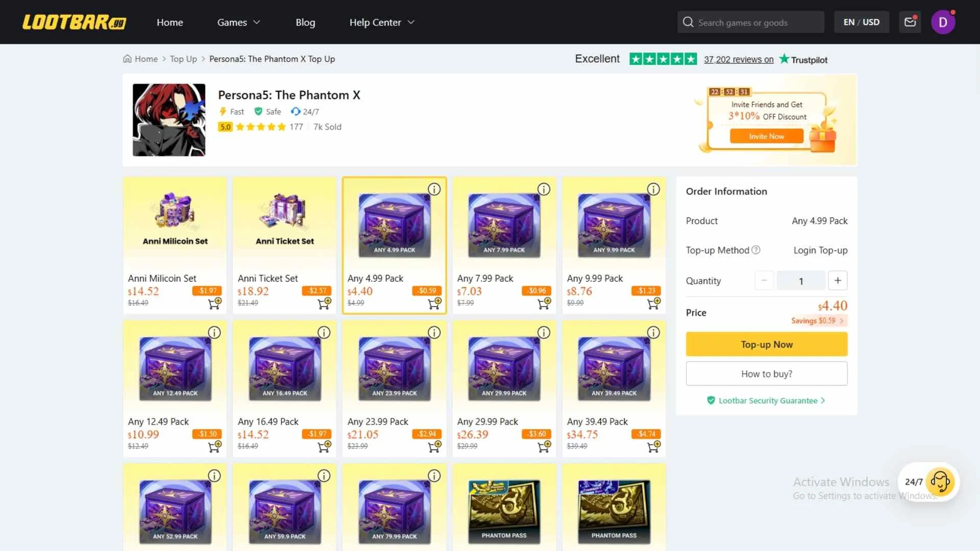
Task: Add Any 7.99 Pack to cart
Action: [x=544, y=304]
